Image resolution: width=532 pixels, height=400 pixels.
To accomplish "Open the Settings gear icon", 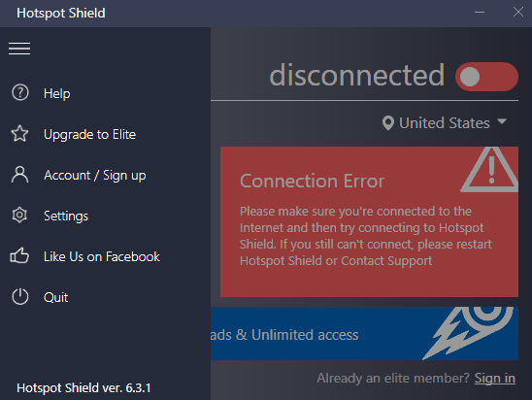I will tap(19, 216).
